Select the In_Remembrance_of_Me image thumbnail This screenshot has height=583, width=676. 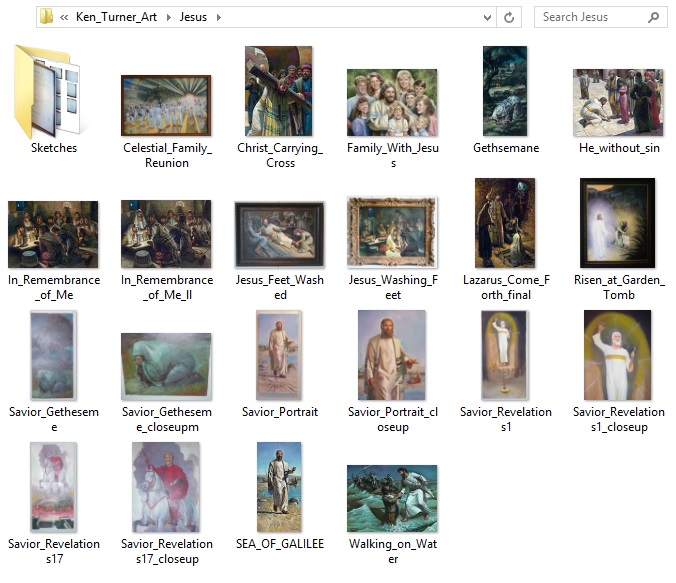53,234
